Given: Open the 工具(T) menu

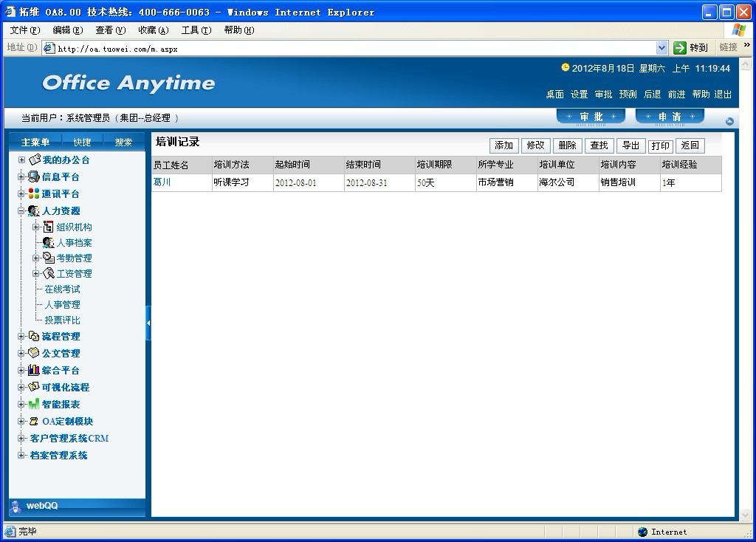Looking at the screenshot, I should click(x=196, y=30).
